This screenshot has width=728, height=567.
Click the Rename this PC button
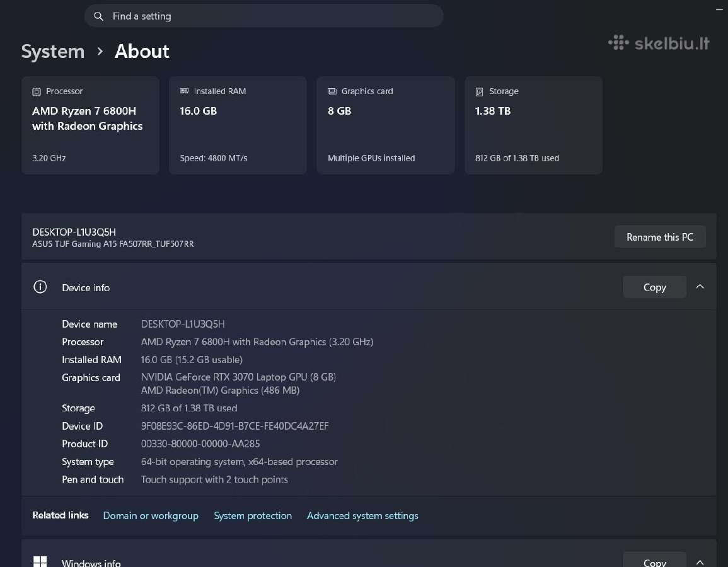click(660, 237)
